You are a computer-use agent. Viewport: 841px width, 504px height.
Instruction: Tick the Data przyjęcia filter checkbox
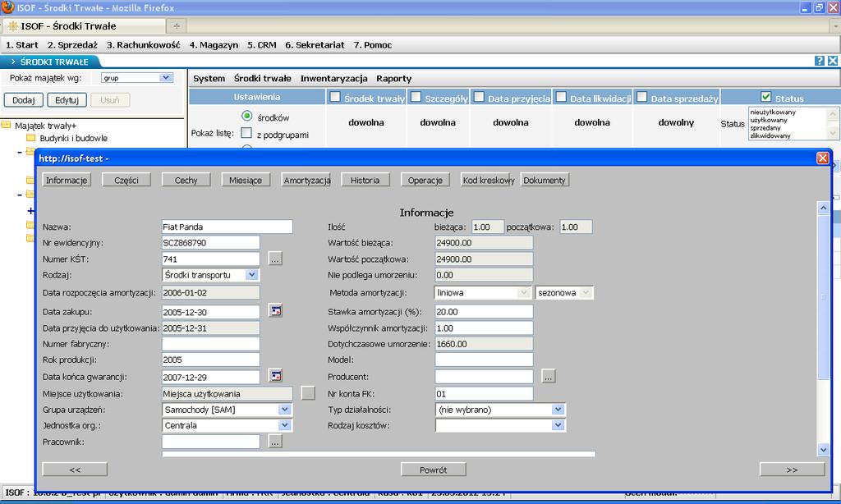(x=479, y=97)
